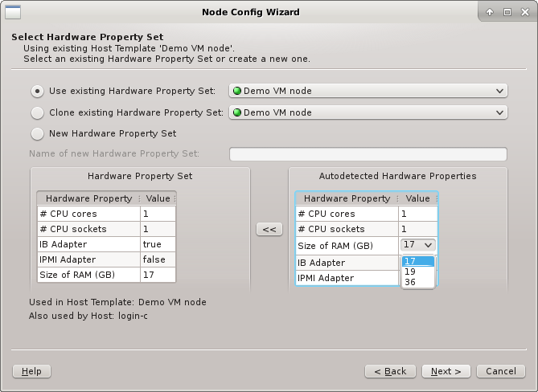
Task: Proceed with the Next button
Action: (446, 371)
